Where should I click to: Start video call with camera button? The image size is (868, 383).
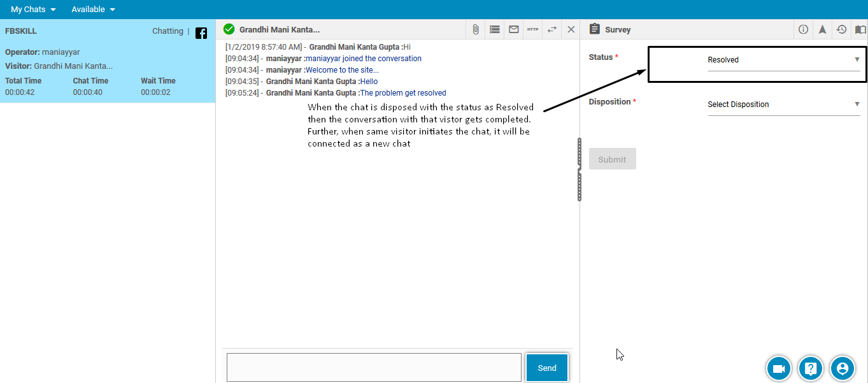778,368
